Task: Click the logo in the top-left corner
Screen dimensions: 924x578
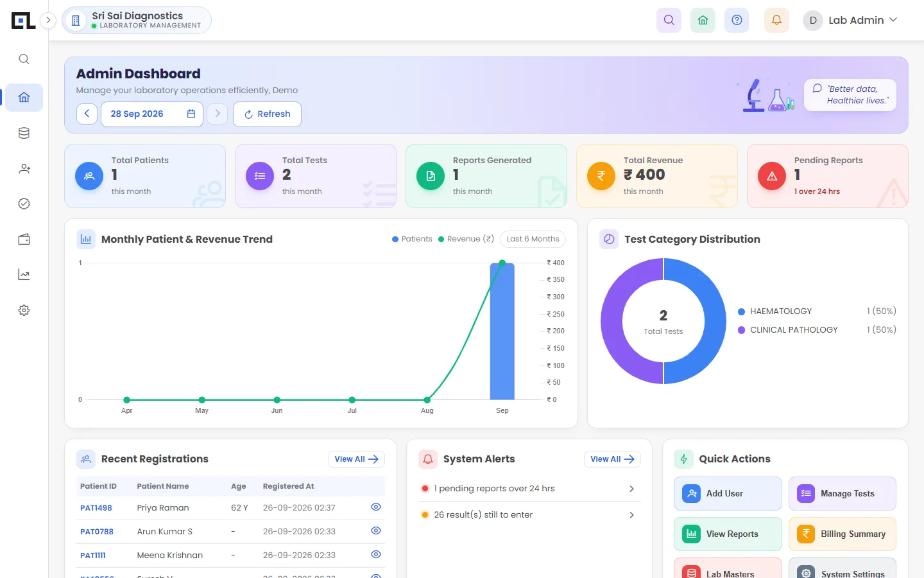Action: coord(24,21)
